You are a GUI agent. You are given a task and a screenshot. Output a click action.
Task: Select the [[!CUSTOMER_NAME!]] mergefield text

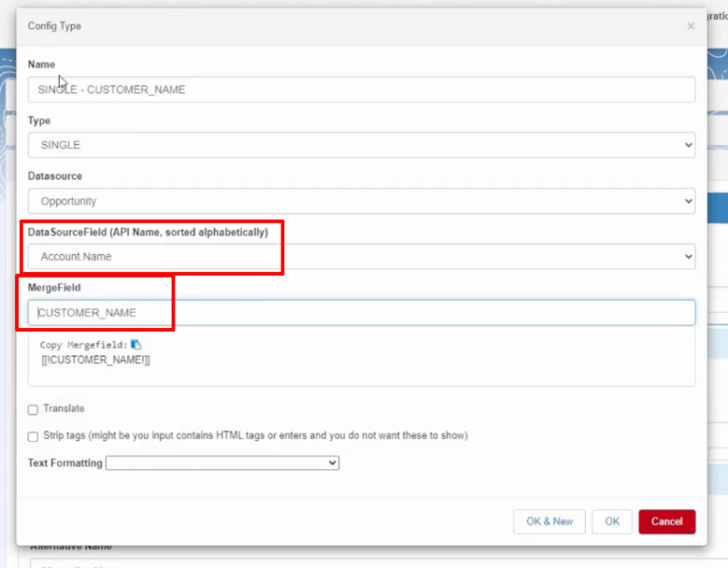(x=96, y=360)
